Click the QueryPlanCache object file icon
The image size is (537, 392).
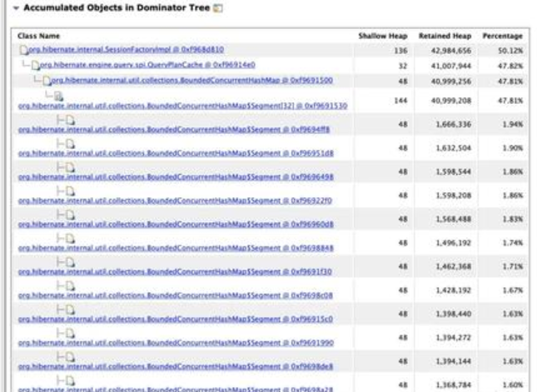[x=35, y=65]
